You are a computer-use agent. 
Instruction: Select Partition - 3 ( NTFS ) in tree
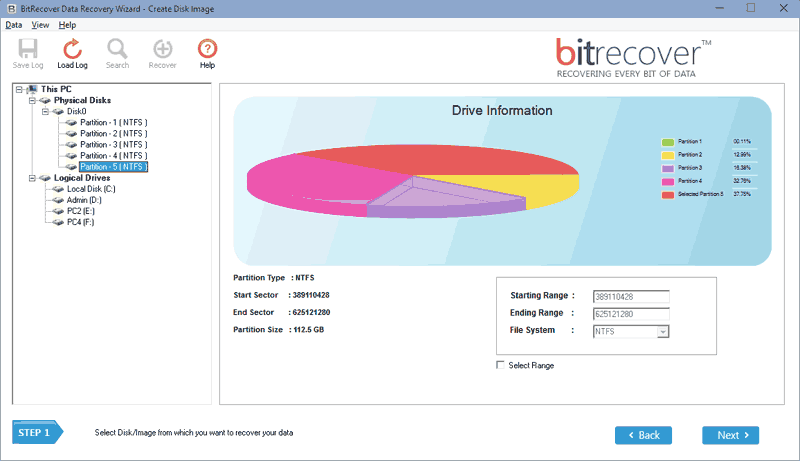point(113,145)
